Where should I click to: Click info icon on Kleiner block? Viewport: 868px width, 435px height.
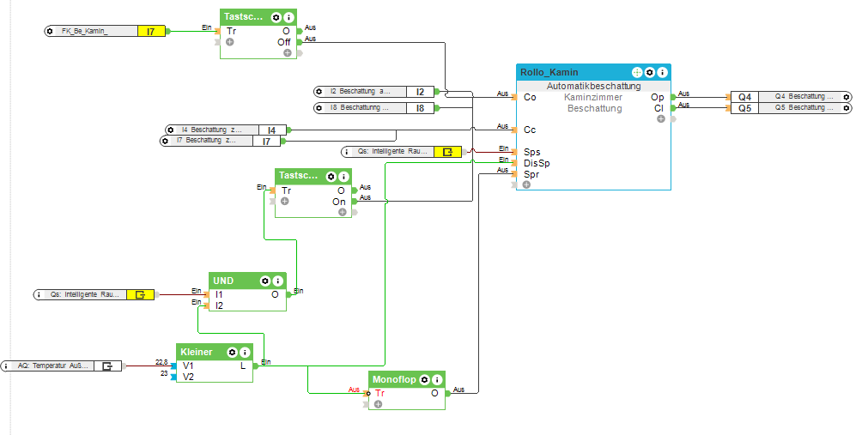coord(244,352)
